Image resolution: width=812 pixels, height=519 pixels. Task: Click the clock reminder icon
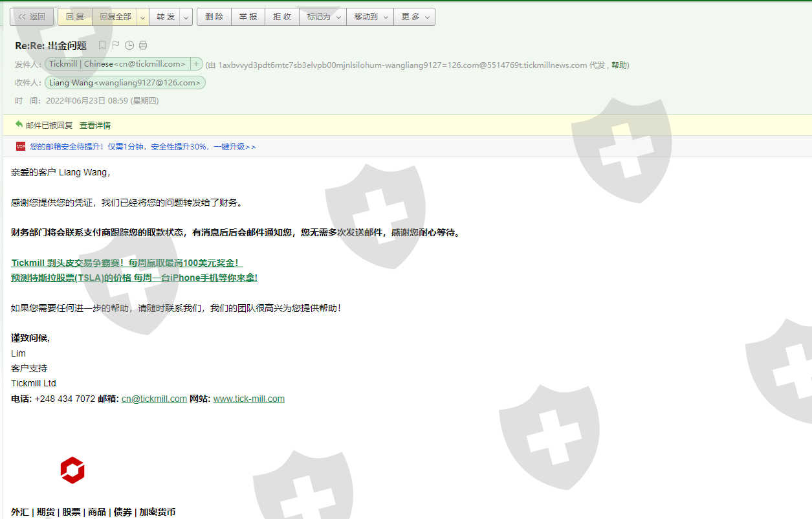129,45
